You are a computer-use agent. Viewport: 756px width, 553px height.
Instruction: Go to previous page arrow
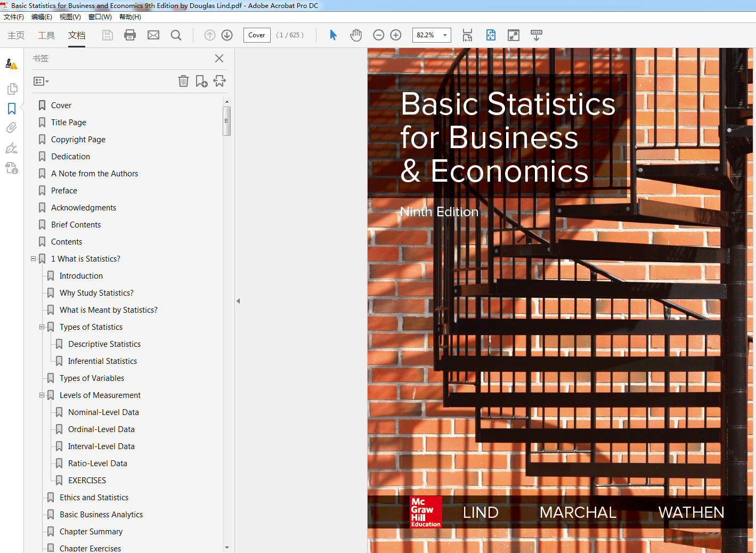coord(210,35)
